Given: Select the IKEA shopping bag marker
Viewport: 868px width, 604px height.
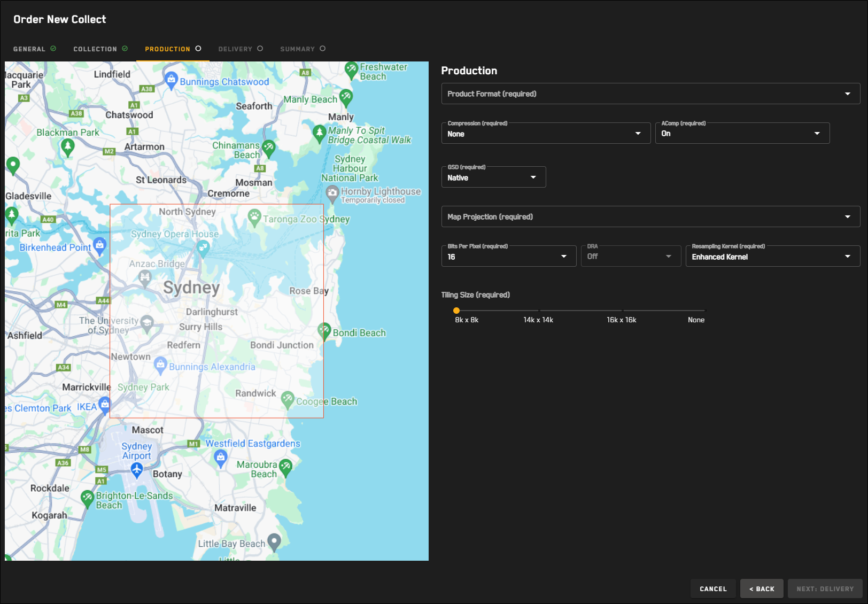Looking at the screenshot, I should tap(105, 404).
